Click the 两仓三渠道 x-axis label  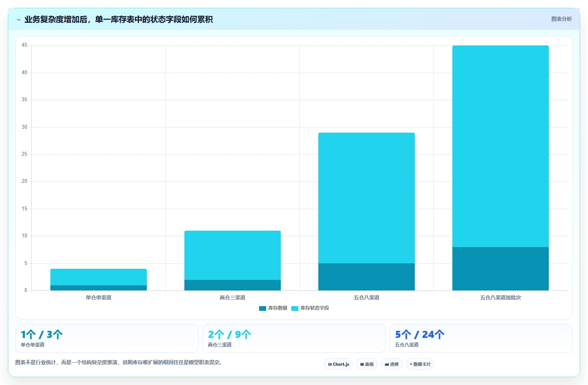pyautogui.click(x=232, y=297)
